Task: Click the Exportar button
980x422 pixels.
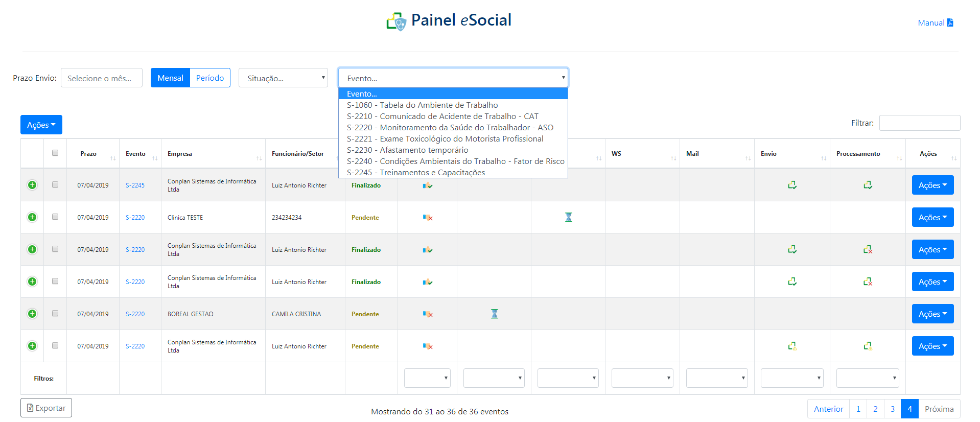Action: point(46,408)
